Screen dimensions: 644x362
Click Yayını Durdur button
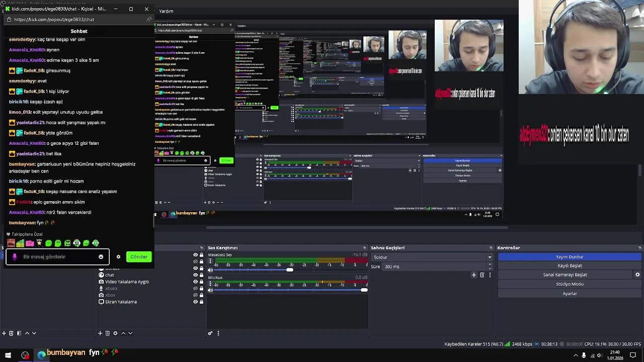coord(570,257)
